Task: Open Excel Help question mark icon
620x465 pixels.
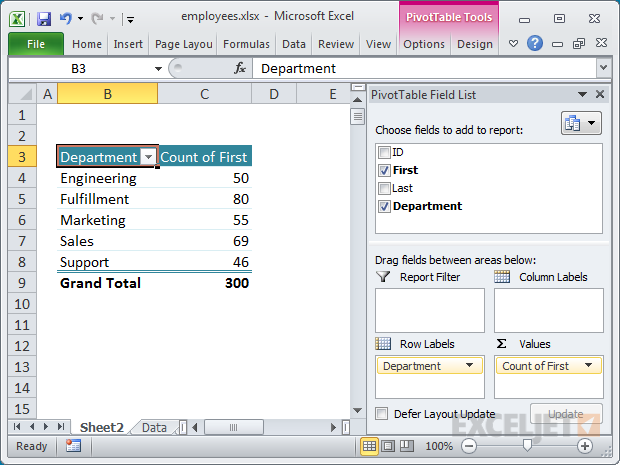Action: coord(535,44)
